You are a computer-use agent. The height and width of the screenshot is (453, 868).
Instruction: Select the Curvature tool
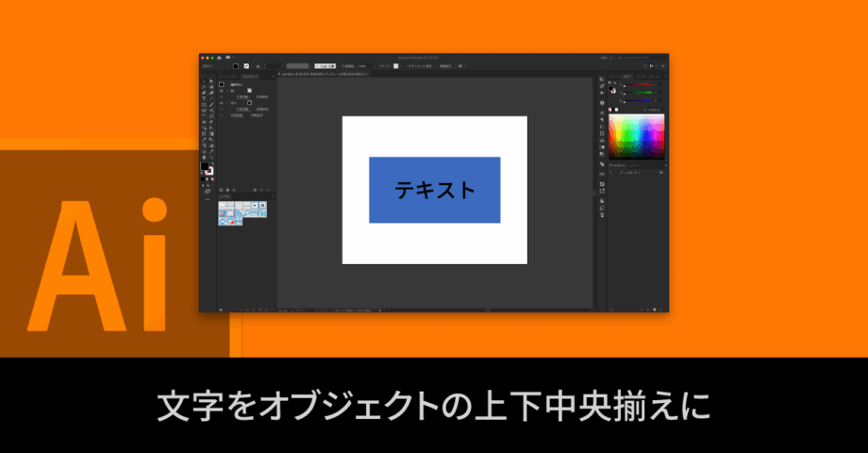coord(211,92)
